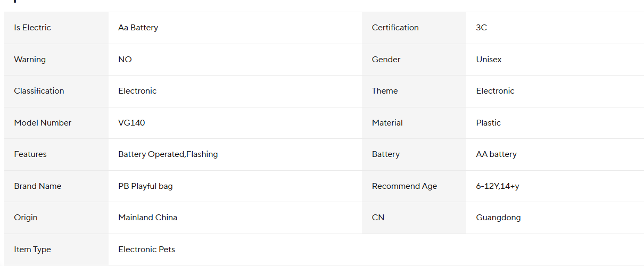Click the "Guangdong" value cell
Image resolution: width=644 pixels, height=266 pixels.
click(x=498, y=218)
